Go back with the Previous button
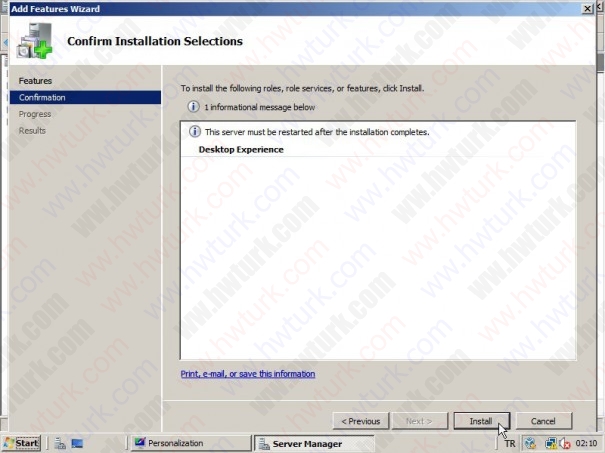Image resolution: width=605 pixels, height=453 pixels. (360, 421)
